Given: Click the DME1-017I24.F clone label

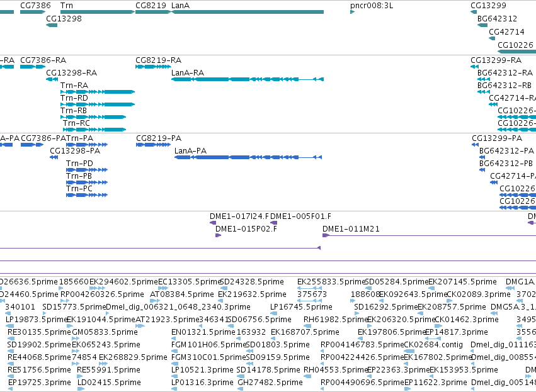Looking at the screenshot, I should point(239,216).
